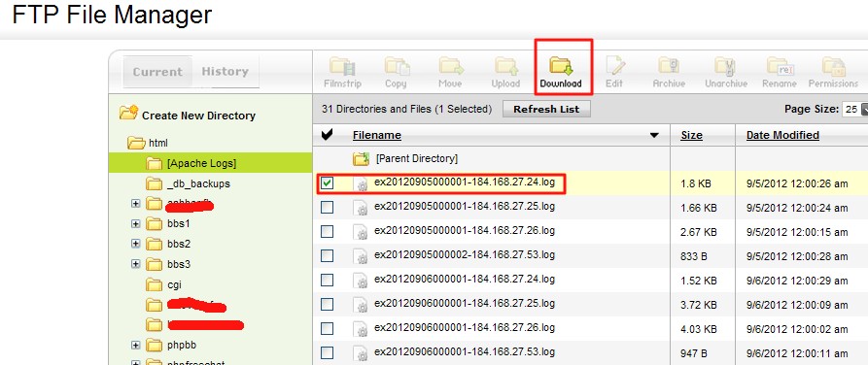Select the cgi folder in tree
This screenshot has width=868, height=365.
(174, 284)
